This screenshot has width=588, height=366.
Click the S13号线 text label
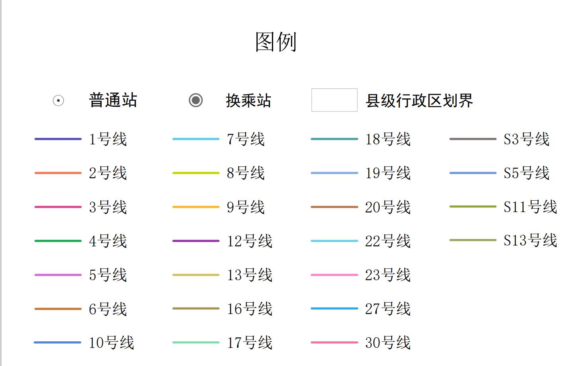tap(530, 241)
